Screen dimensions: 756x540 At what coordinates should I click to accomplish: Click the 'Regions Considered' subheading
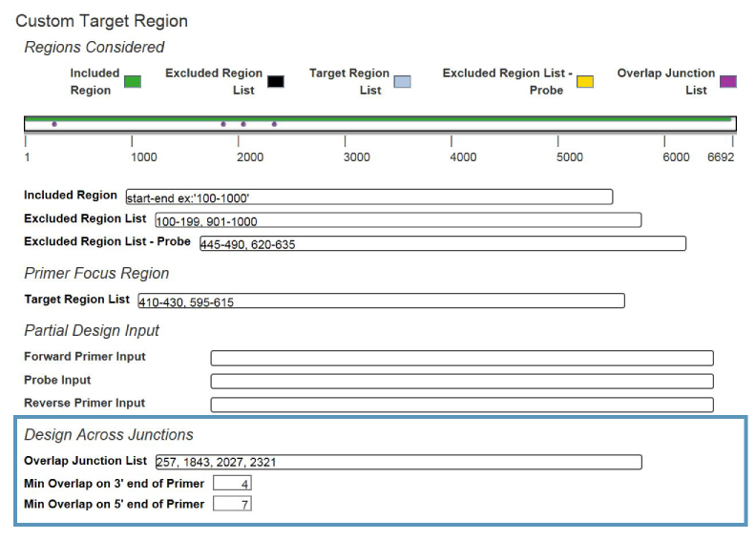pos(94,47)
